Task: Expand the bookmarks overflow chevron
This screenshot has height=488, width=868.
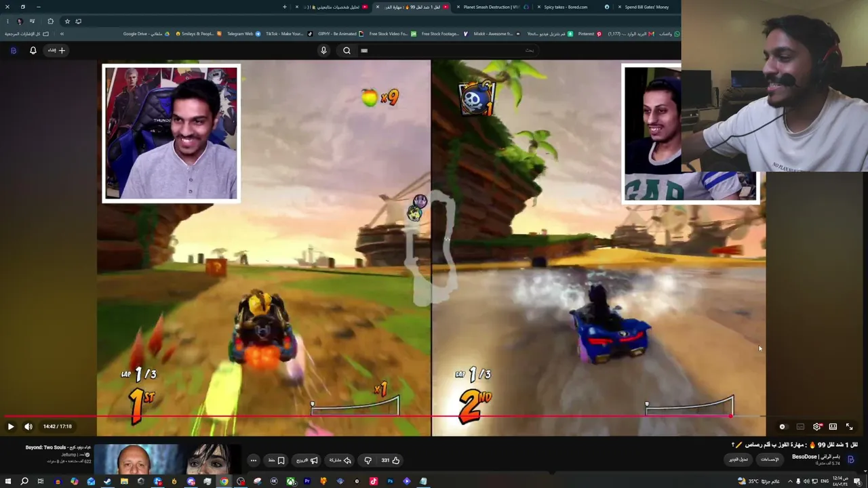Action: point(62,34)
